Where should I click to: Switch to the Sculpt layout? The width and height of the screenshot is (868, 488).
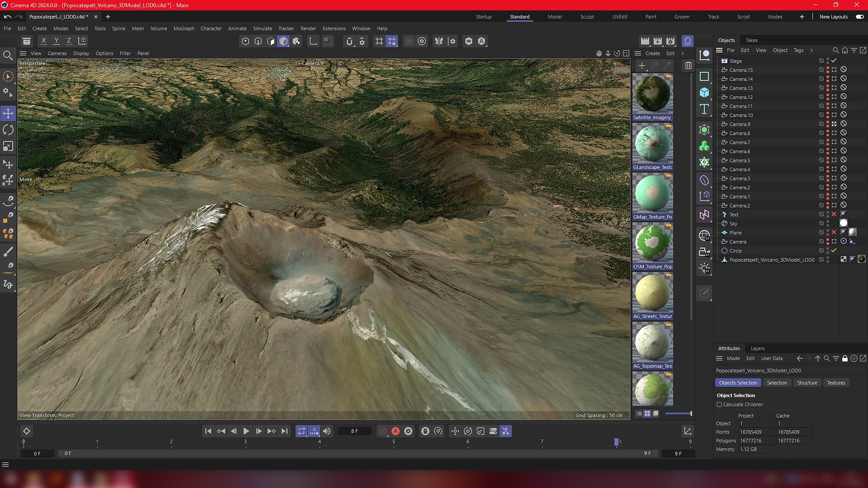click(587, 17)
